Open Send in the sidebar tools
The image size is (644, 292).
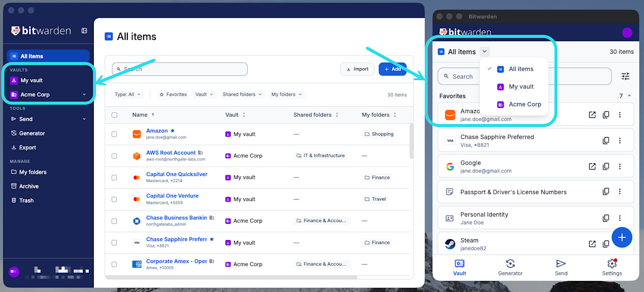(26, 119)
